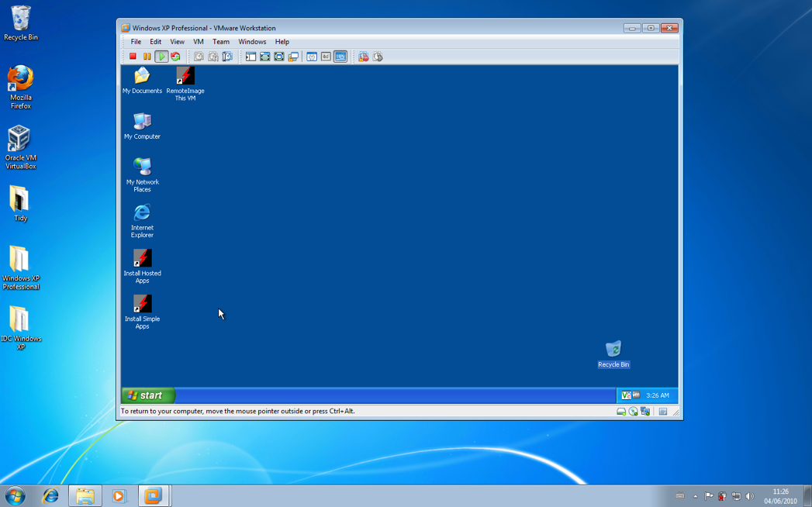The image size is (812, 507).
Task: Click the XP start button
Action: [148, 395]
